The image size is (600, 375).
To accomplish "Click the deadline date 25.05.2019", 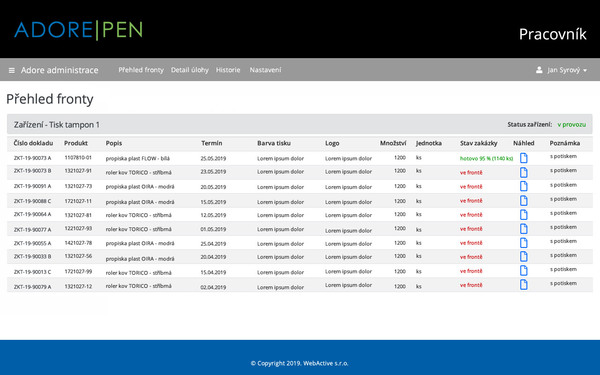I will [213, 158].
